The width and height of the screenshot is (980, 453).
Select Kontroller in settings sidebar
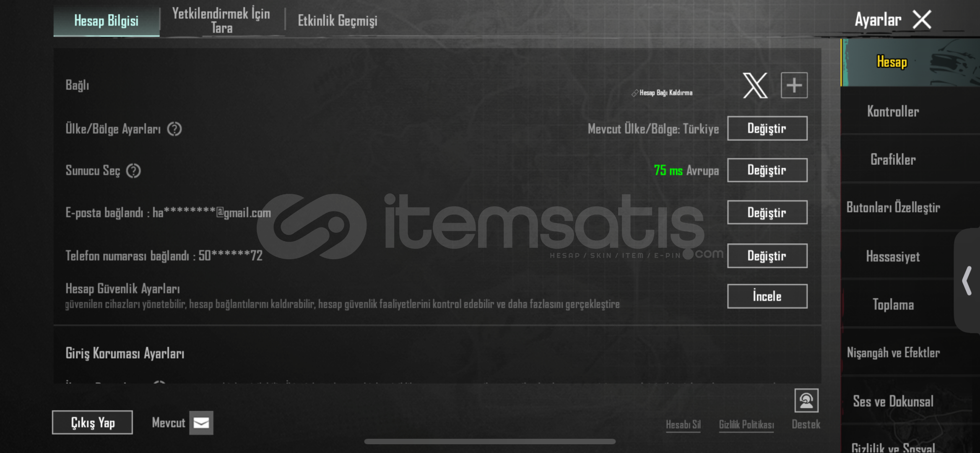tap(893, 112)
